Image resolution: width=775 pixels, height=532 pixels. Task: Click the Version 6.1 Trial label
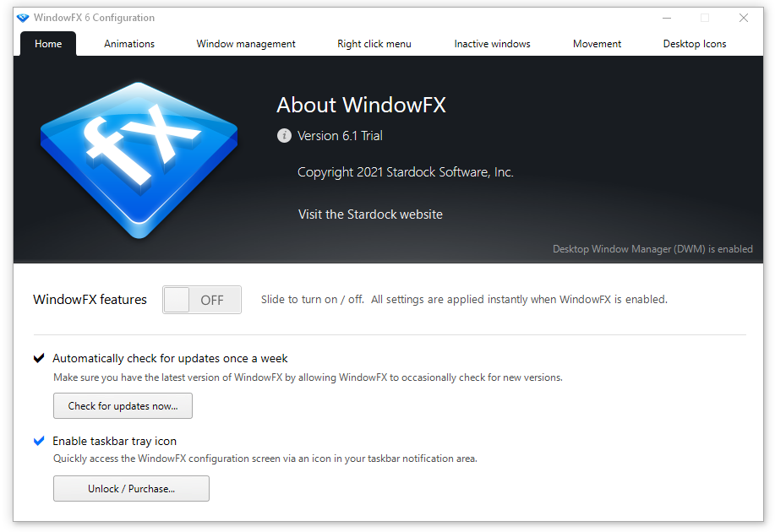click(x=341, y=135)
